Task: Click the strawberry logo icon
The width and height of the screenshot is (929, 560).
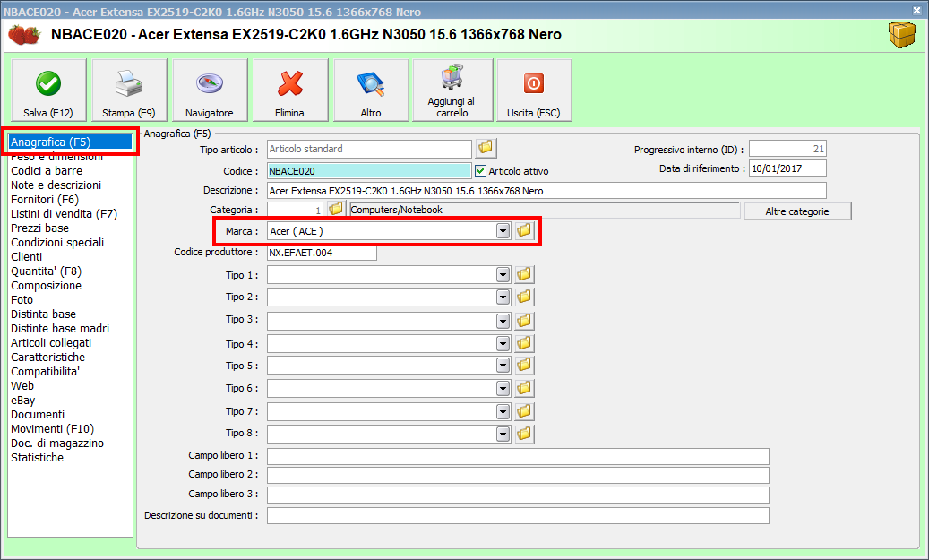Action: (x=23, y=35)
